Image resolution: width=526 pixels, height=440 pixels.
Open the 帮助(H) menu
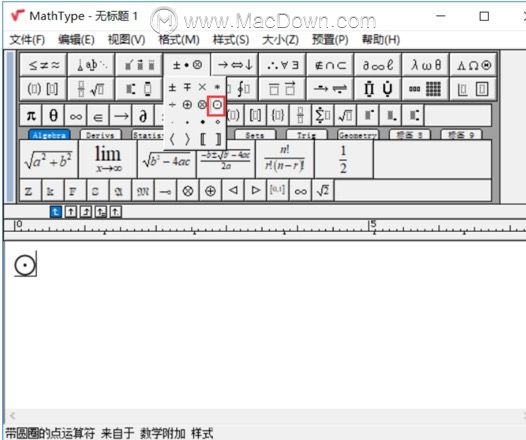[x=381, y=40]
